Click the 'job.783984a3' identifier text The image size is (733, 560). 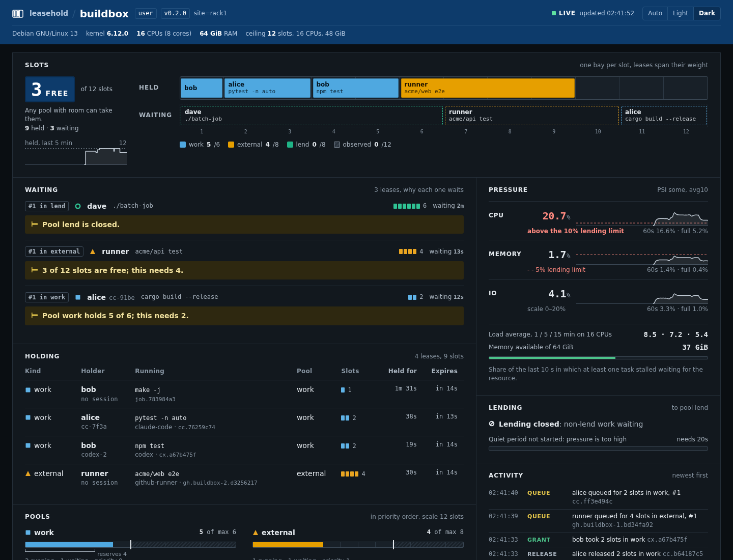point(155,400)
